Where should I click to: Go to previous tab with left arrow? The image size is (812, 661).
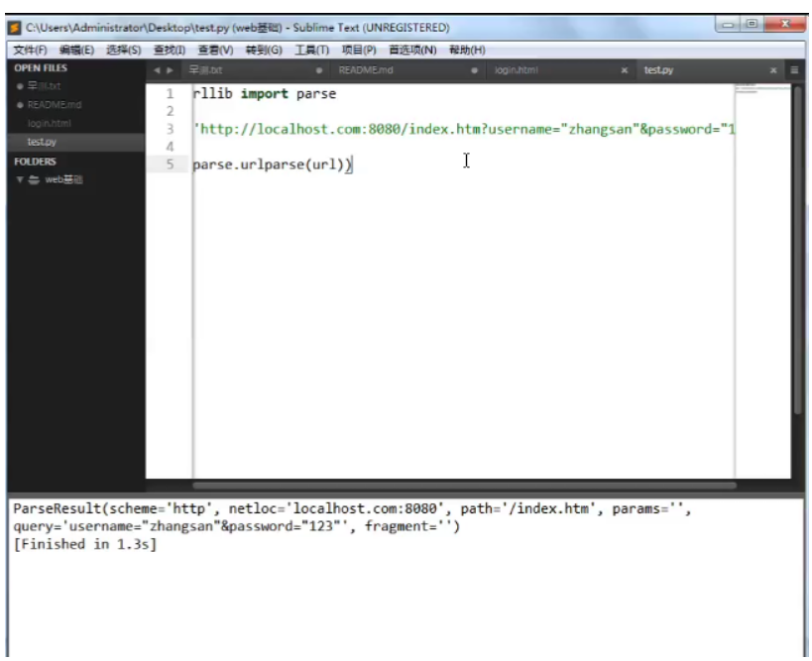click(x=157, y=70)
